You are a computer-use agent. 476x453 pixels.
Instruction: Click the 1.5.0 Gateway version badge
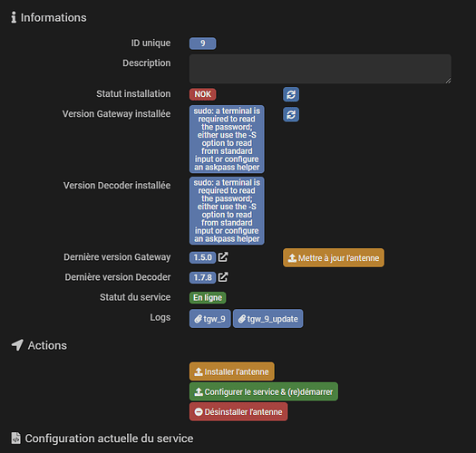(202, 257)
